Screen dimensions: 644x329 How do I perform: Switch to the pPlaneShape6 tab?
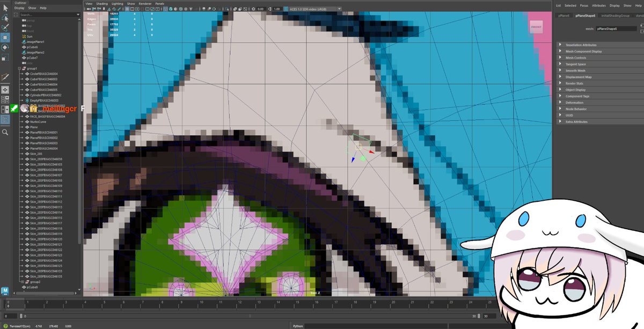585,16
